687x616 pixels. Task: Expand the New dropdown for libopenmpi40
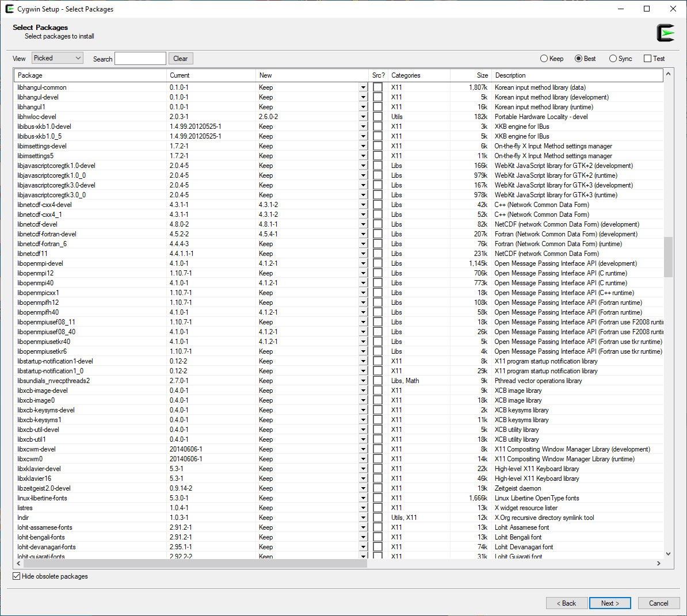click(x=363, y=283)
